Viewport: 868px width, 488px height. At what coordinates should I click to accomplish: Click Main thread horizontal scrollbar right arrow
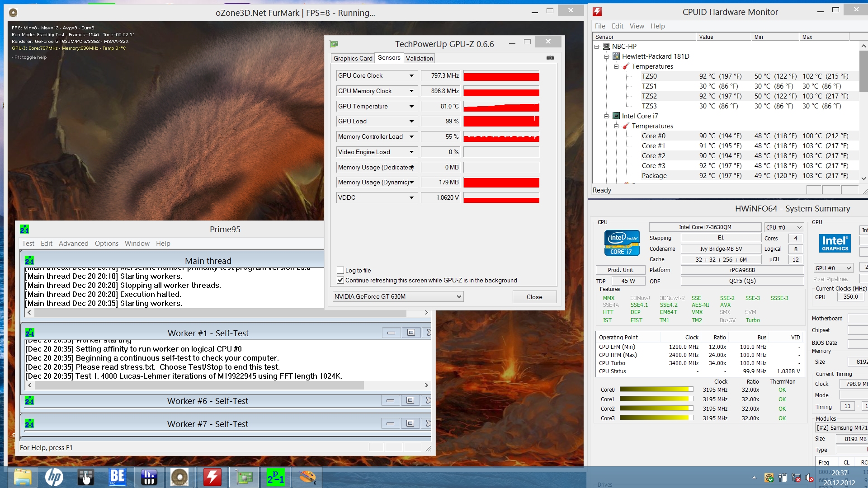426,313
